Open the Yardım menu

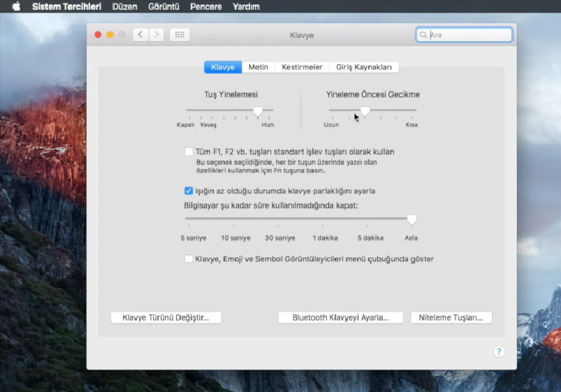tap(245, 6)
